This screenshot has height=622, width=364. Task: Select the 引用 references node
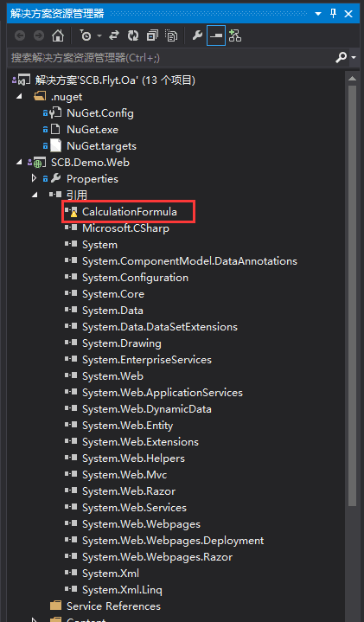[77, 196]
